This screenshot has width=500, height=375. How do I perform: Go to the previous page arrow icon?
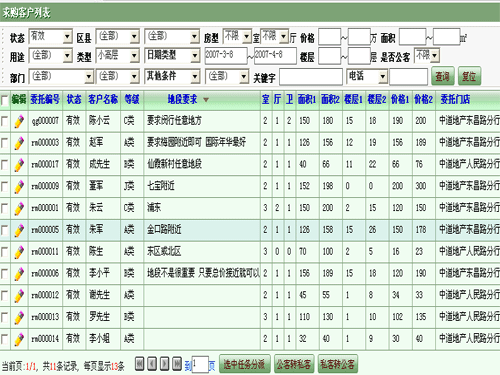(x=152, y=364)
